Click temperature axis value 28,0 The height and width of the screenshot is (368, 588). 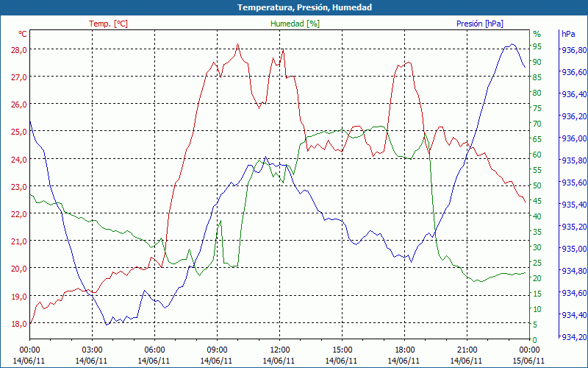tap(19, 50)
